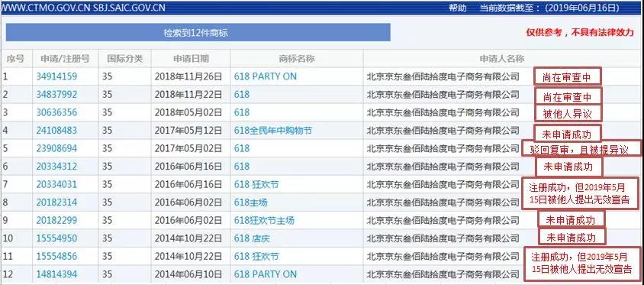Viewport: 644px width, 285px height.
Task: Open the 618 店庆 trademark link
Action: pyautogui.click(x=252, y=238)
